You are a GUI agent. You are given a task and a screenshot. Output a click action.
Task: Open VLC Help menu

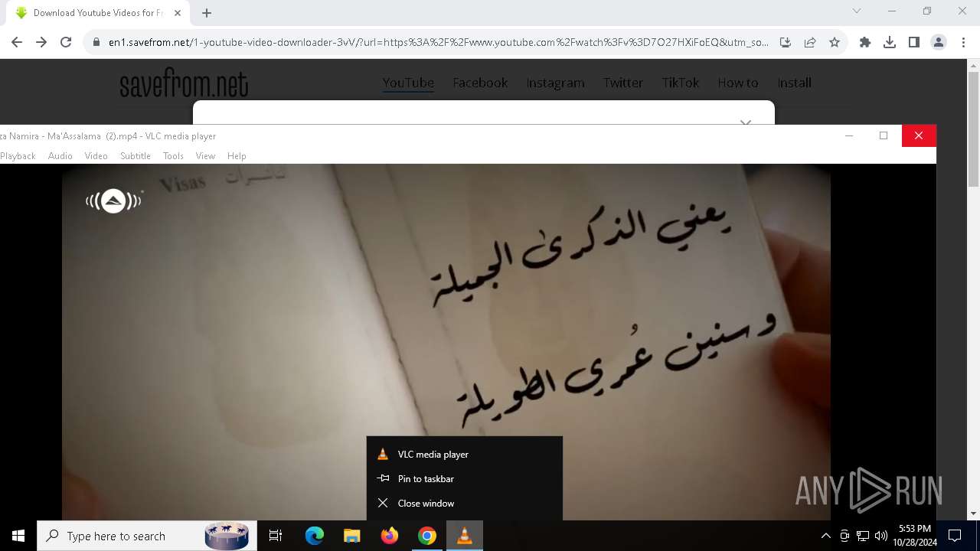237,155
